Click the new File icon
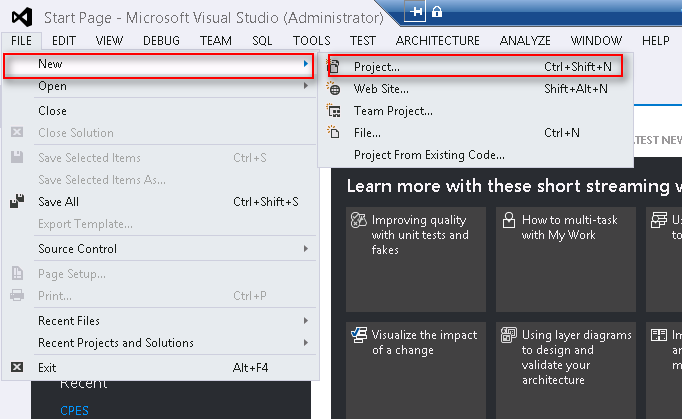Image resolution: width=682 pixels, height=419 pixels. coord(334,132)
